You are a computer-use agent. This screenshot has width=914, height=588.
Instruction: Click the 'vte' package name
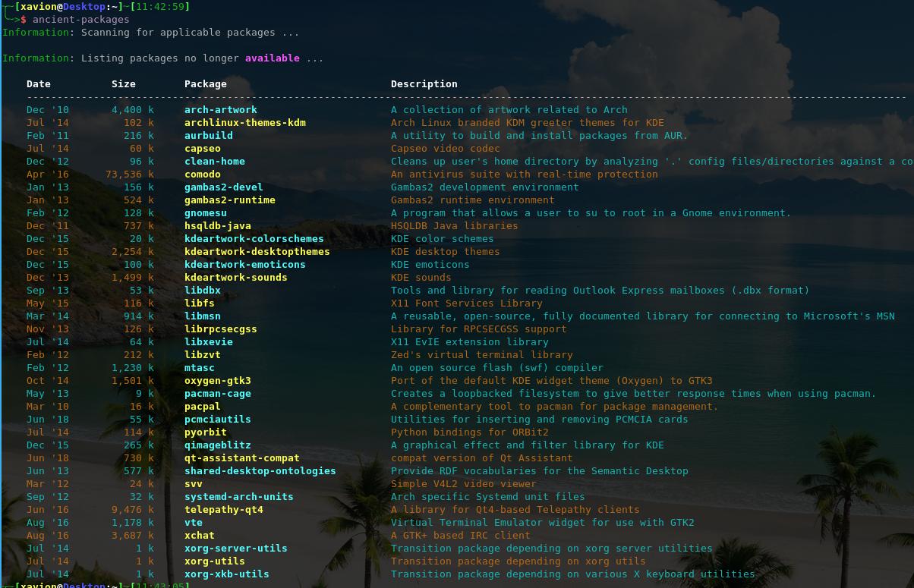coord(194,522)
